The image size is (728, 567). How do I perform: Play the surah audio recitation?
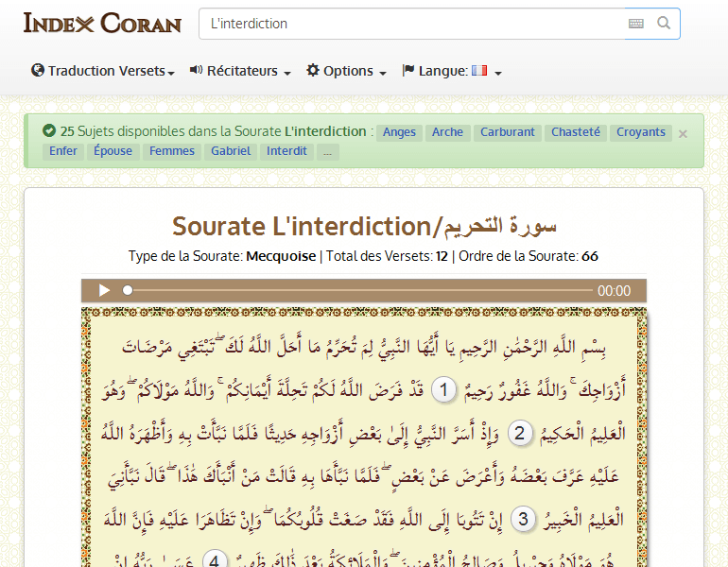pos(104,291)
